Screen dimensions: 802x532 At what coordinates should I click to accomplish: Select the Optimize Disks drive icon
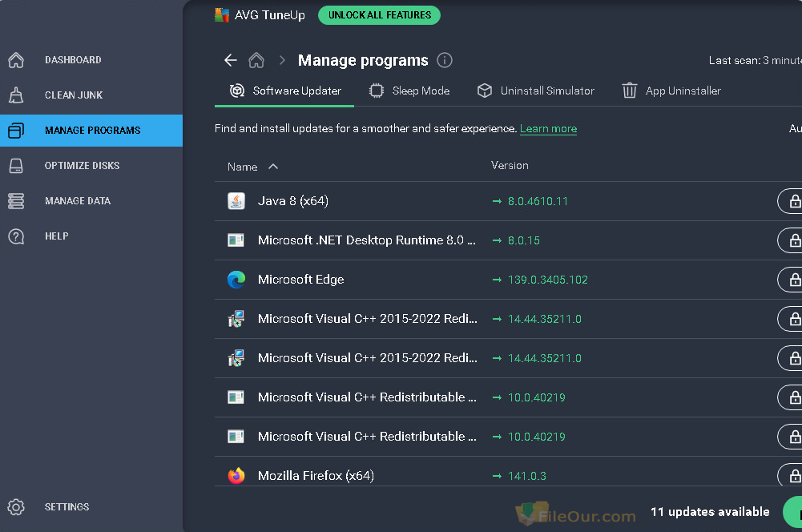coord(16,166)
